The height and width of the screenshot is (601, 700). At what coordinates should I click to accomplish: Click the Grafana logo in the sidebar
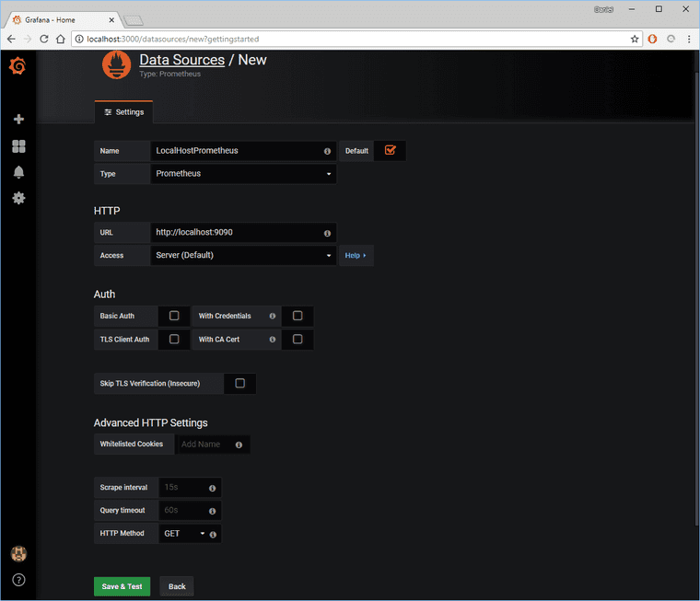(x=17, y=66)
